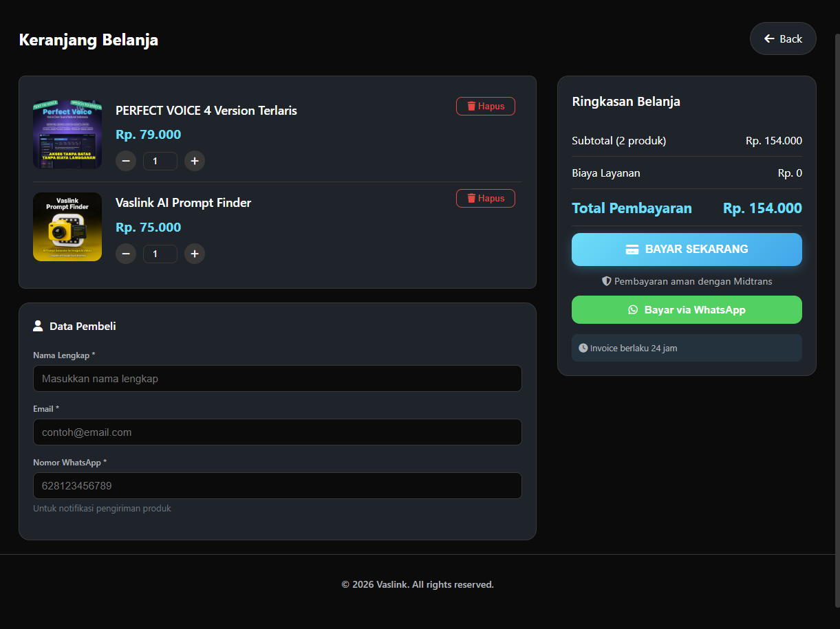840x629 pixels.
Task: Click the Subtotal (2 produk) label
Action: pyautogui.click(x=619, y=141)
